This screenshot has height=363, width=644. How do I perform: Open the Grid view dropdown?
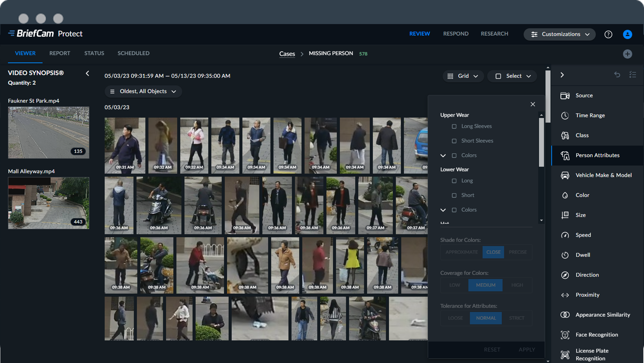coord(463,76)
